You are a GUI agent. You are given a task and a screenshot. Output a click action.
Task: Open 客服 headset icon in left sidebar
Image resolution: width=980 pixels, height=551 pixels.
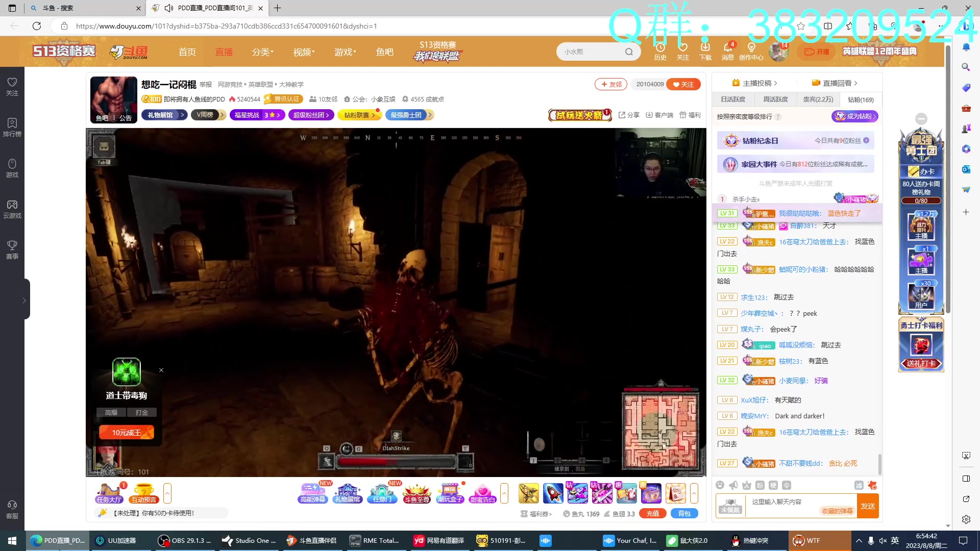12,509
